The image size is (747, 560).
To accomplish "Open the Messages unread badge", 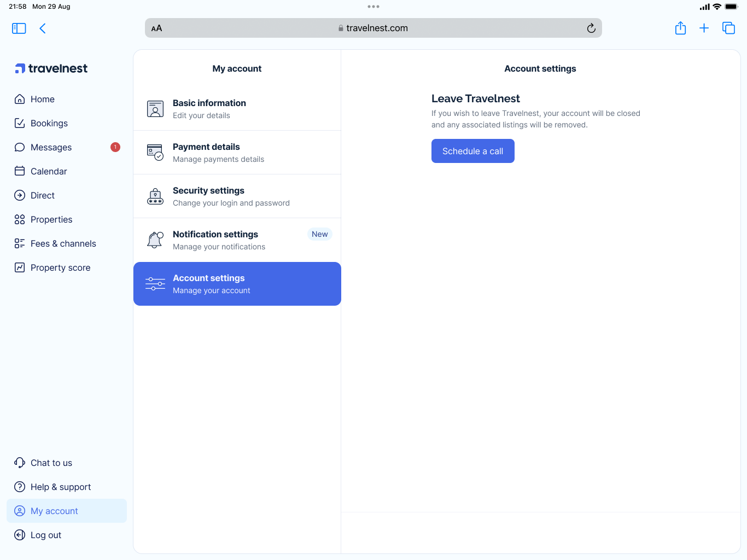I will (x=115, y=147).
